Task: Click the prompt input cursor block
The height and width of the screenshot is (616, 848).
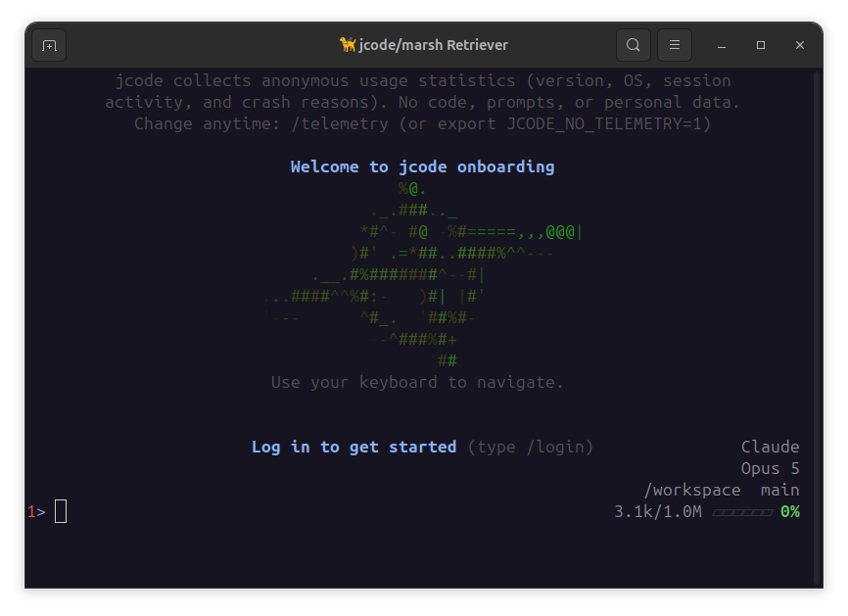Action: coord(61,511)
